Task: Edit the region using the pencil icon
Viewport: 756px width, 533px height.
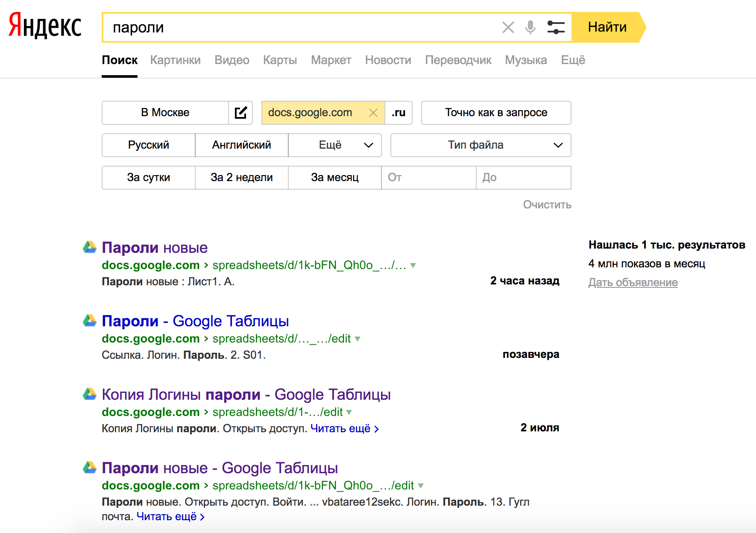Action: 240,112
